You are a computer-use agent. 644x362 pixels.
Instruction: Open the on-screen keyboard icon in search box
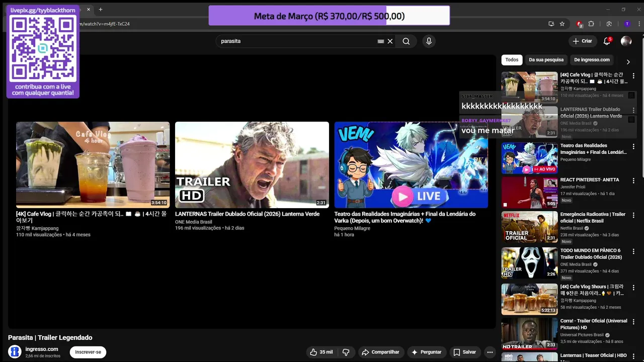381,41
